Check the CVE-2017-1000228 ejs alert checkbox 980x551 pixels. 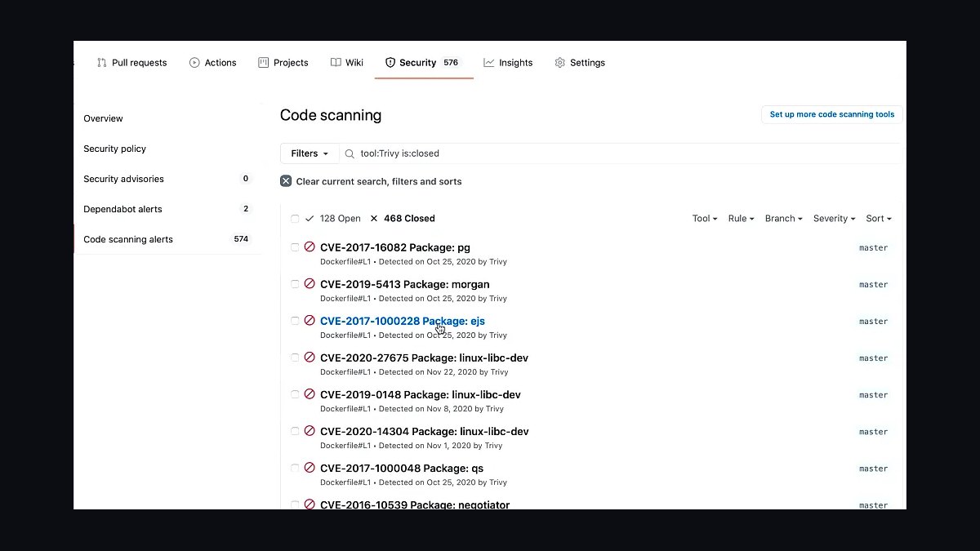coord(295,321)
